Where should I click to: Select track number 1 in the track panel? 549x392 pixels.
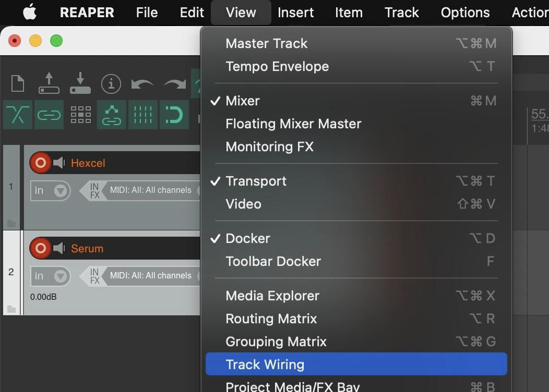[x=11, y=187]
